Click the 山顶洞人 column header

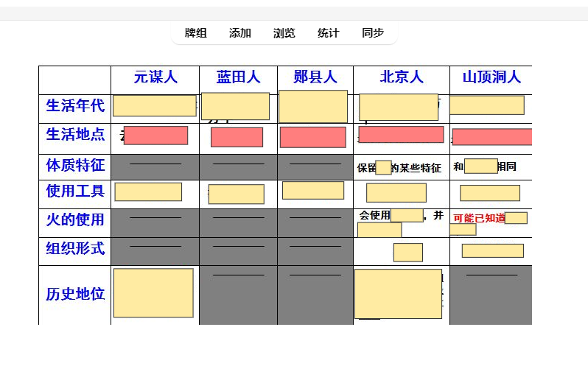(x=491, y=77)
